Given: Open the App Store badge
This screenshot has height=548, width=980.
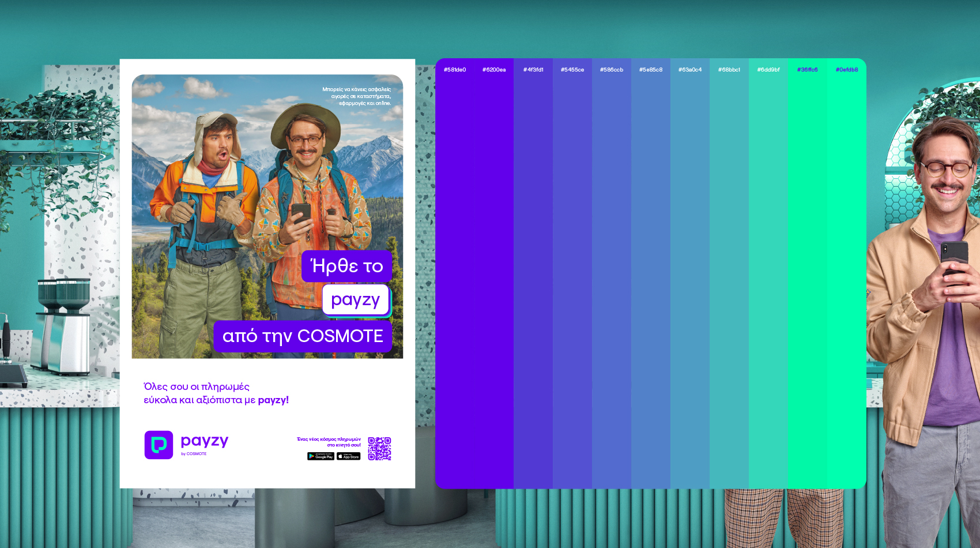Looking at the screenshot, I should 348,456.
